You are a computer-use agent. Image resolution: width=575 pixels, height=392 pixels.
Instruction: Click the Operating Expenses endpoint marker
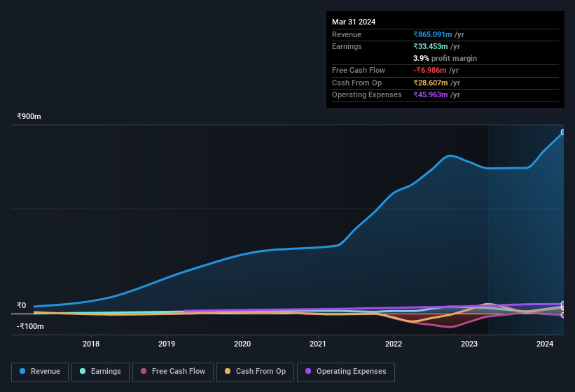point(563,304)
